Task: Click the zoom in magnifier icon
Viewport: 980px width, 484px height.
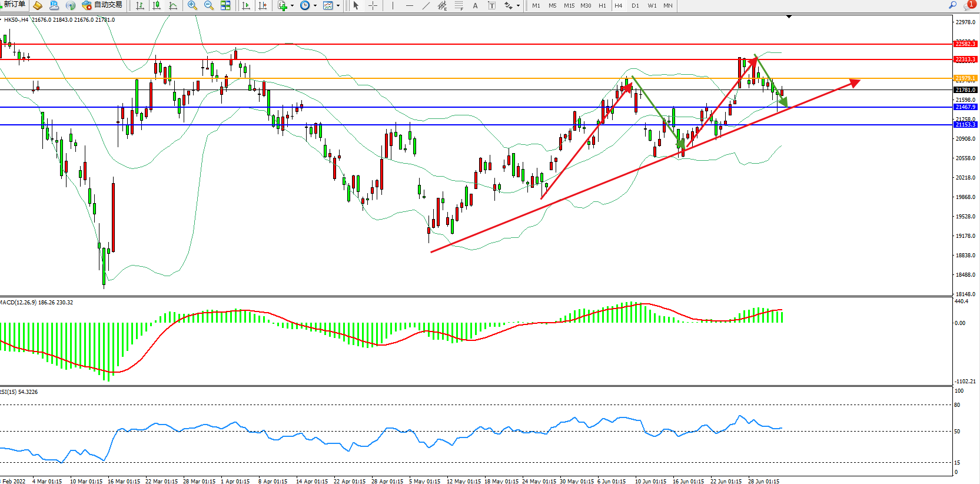Action: pyautogui.click(x=192, y=5)
